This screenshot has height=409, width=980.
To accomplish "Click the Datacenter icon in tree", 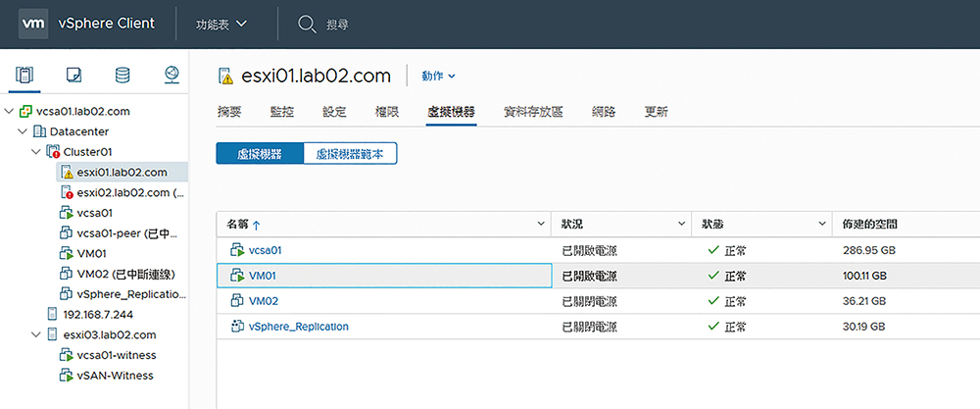I will (x=39, y=131).
